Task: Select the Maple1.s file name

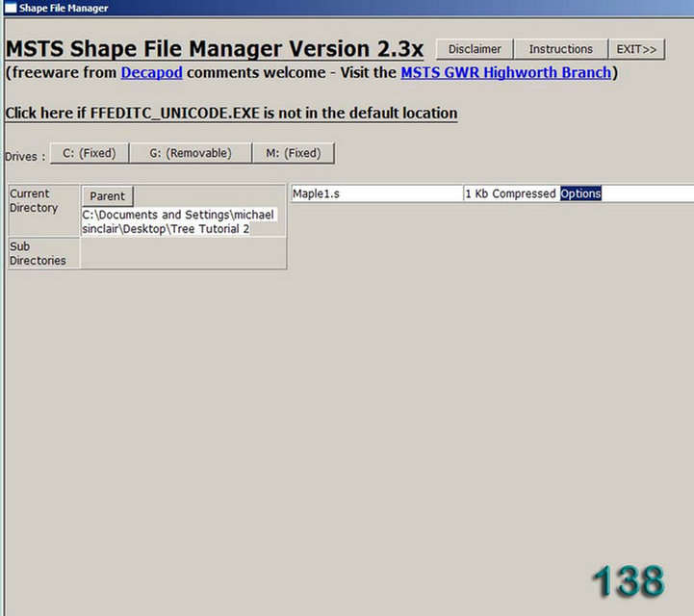Action: point(316,193)
